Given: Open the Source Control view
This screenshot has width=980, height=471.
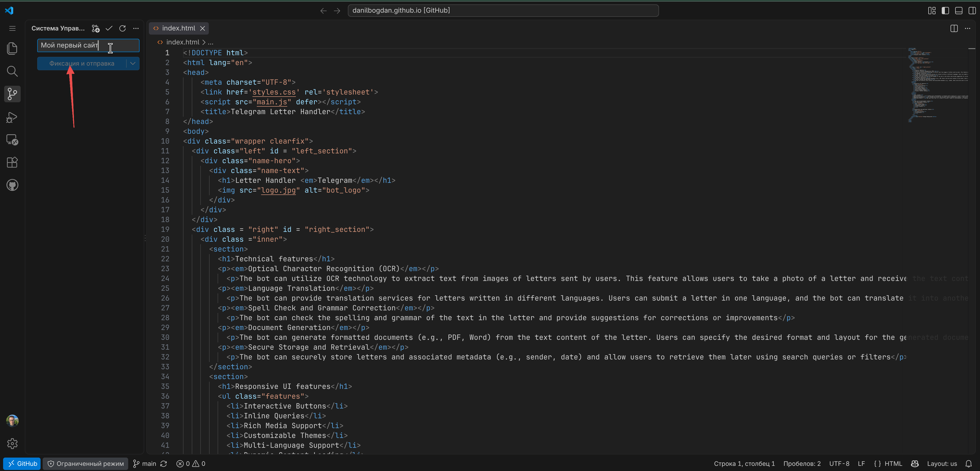Looking at the screenshot, I should point(12,94).
